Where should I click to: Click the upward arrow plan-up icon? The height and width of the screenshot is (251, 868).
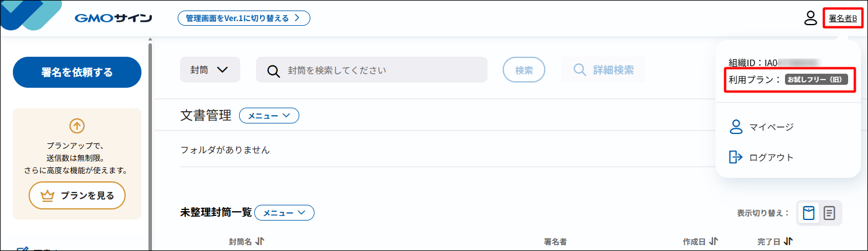[77, 126]
